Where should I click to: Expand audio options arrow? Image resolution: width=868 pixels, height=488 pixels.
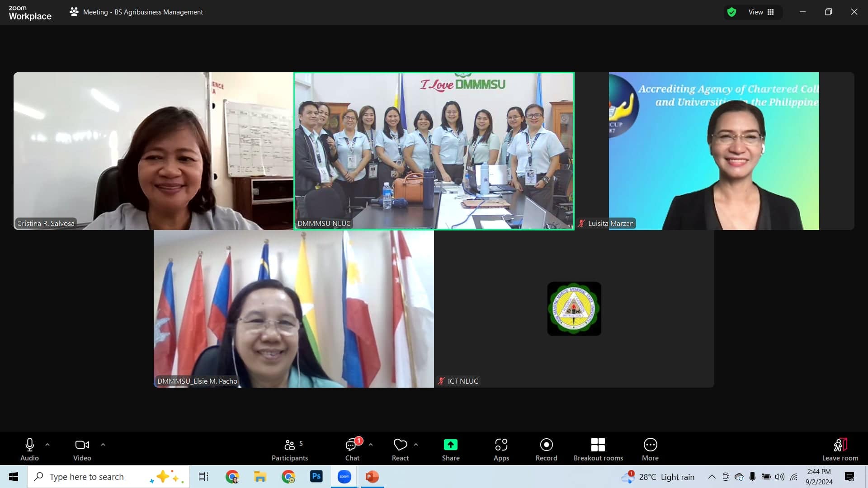click(47, 445)
